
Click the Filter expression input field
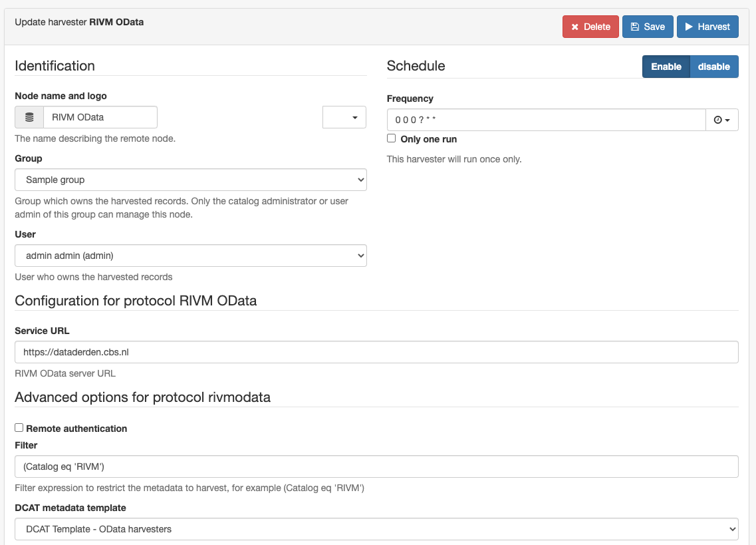[376, 466]
